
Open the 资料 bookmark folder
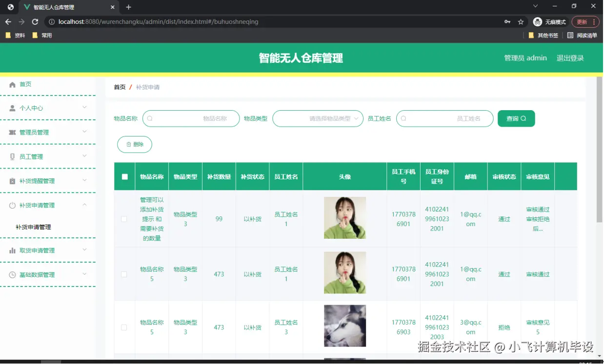(x=15, y=36)
